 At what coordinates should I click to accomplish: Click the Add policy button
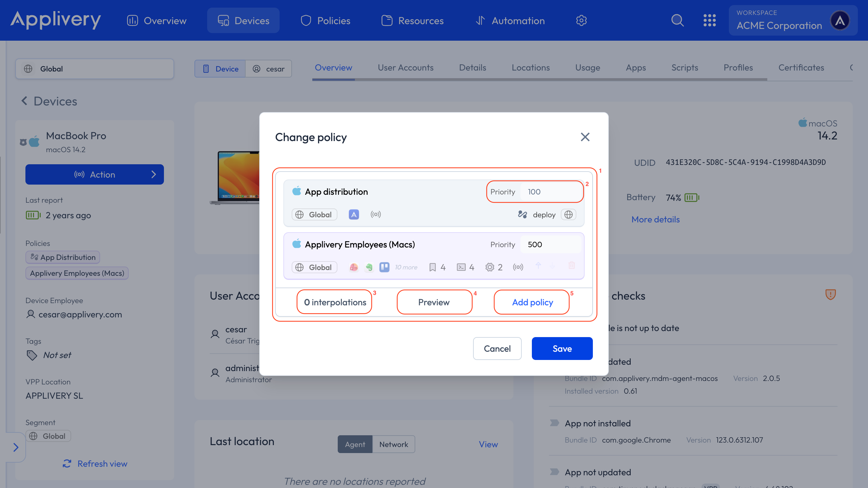point(532,302)
